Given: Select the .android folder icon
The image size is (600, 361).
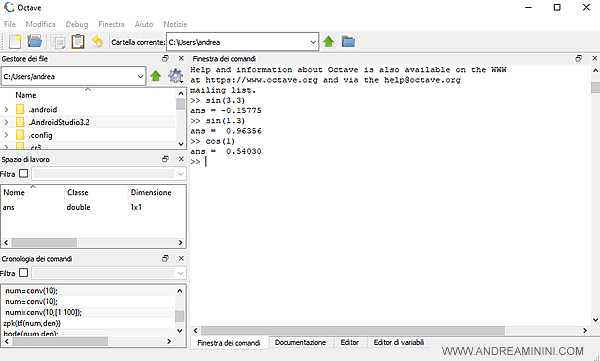Looking at the screenshot, I should pyautogui.click(x=20, y=109).
